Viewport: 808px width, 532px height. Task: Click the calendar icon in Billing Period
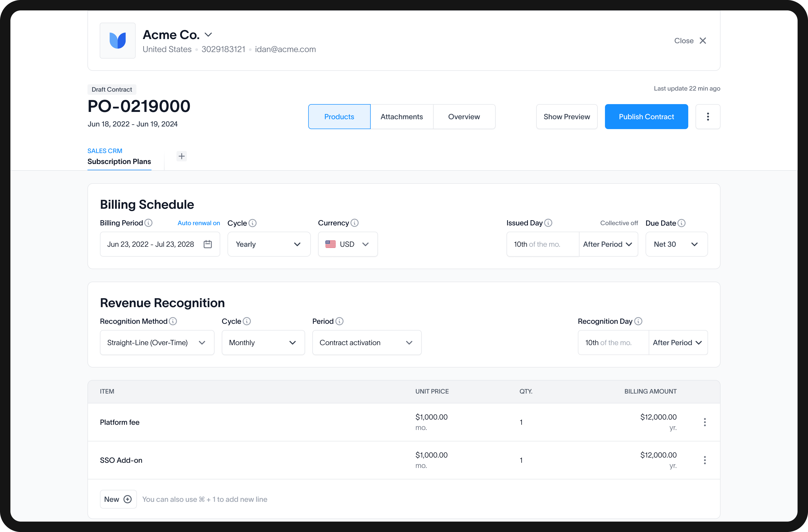coord(207,244)
